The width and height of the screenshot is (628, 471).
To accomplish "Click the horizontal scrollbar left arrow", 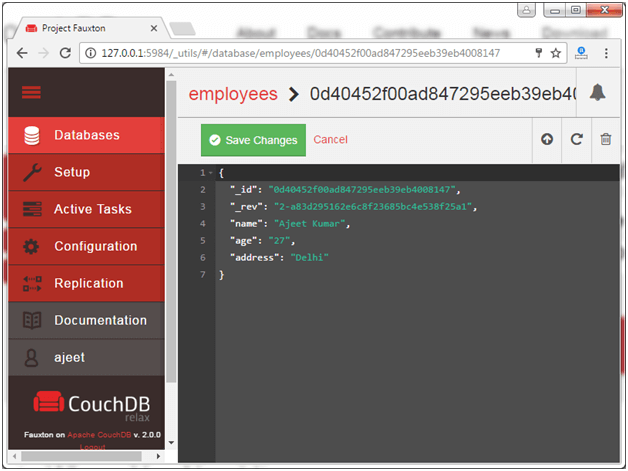I will tap(14, 456).
